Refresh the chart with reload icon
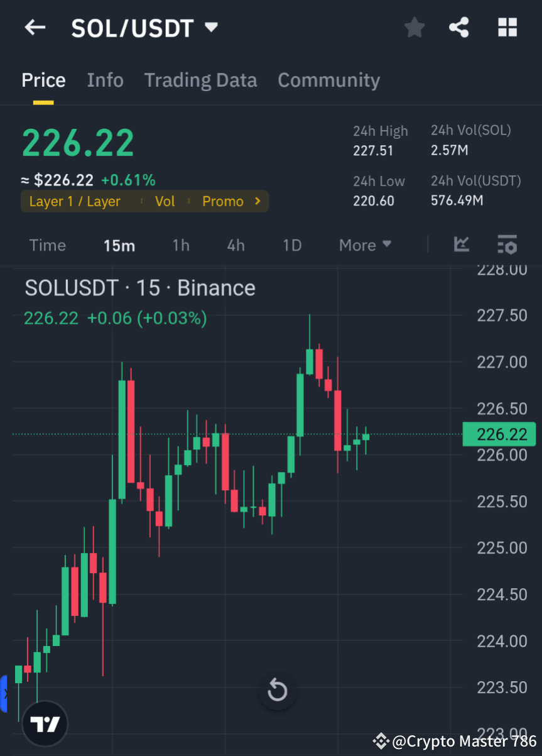 [278, 690]
